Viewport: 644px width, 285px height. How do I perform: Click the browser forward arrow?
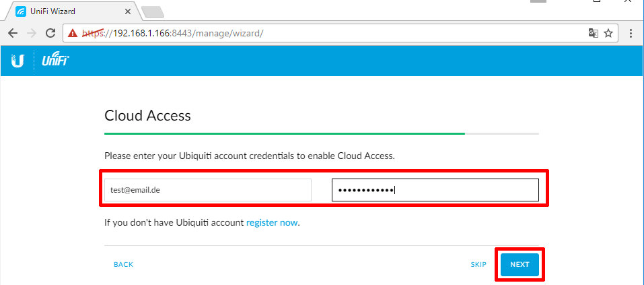pyautogui.click(x=32, y=33)
